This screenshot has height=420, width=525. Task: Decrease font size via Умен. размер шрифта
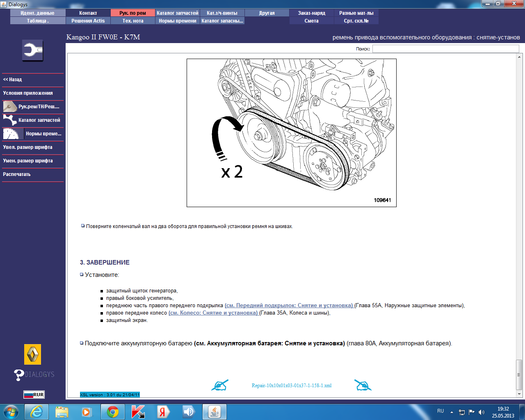[33, 161]
